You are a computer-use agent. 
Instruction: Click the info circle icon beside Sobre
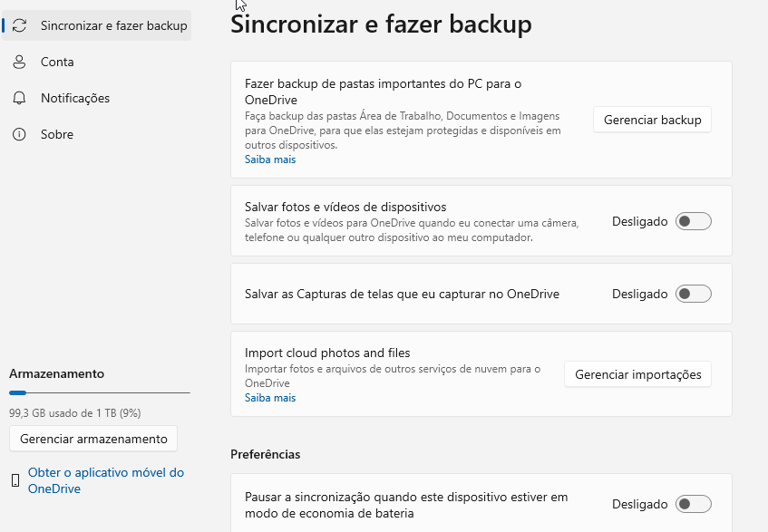click(x=19, y=134)
